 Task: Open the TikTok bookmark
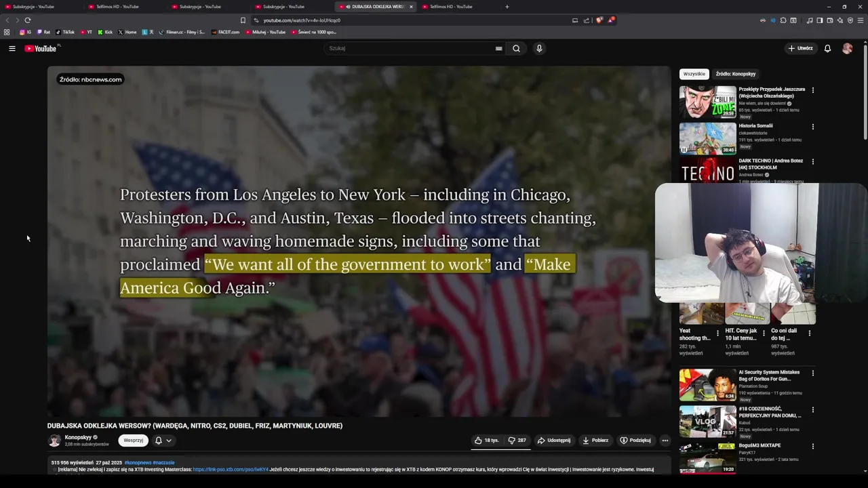coord(65,32)
